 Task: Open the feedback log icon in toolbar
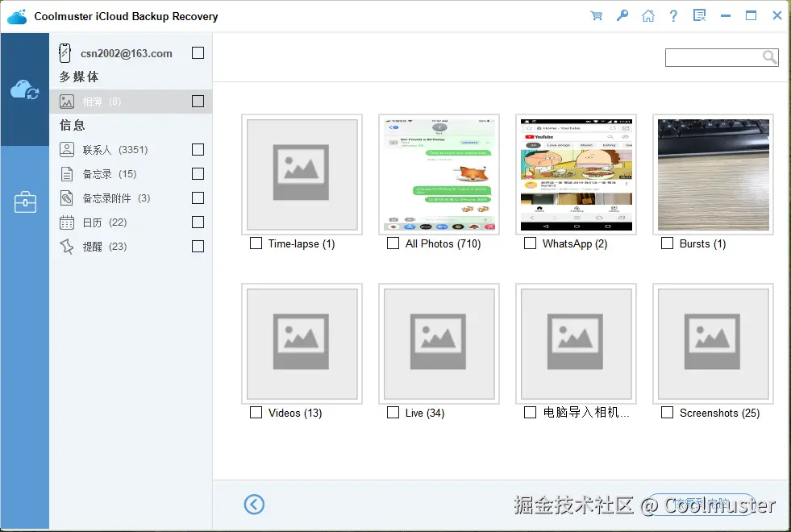point(698,15)
